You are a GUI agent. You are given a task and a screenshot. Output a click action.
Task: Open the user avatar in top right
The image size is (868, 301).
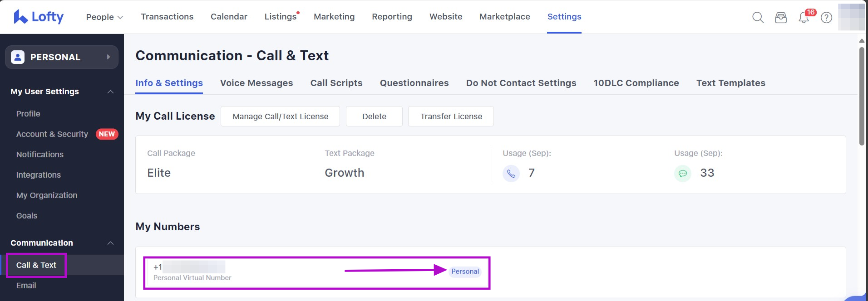click(x=851, y=17)
